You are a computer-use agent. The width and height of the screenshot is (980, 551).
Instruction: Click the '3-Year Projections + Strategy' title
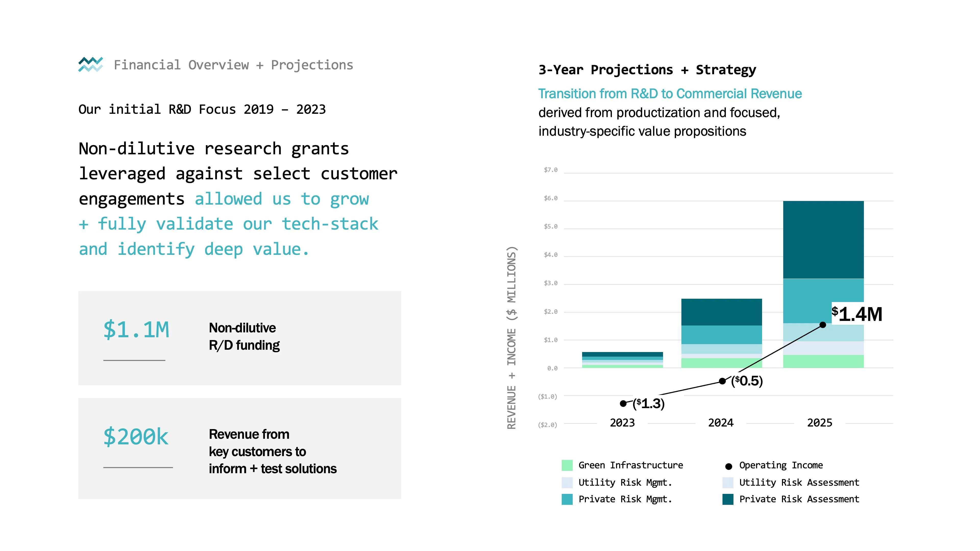pyautogui.click(x=647, y=70)
